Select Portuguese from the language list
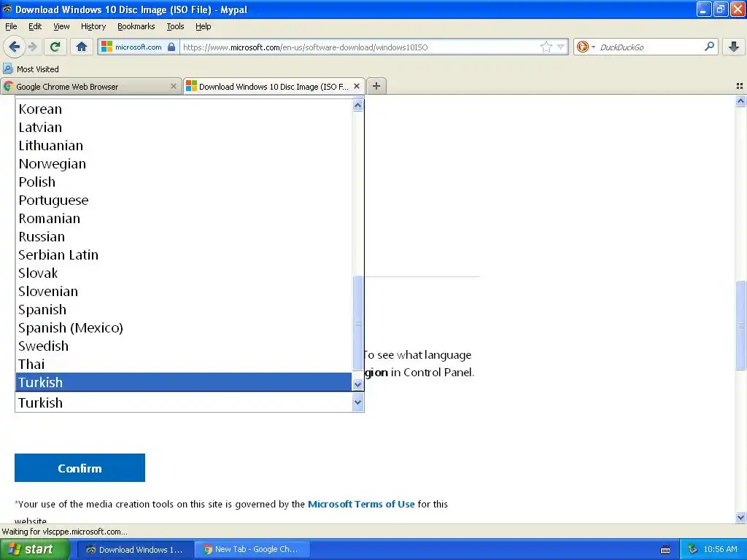Viewport: 747px width, 560px height. coord(183,200)
